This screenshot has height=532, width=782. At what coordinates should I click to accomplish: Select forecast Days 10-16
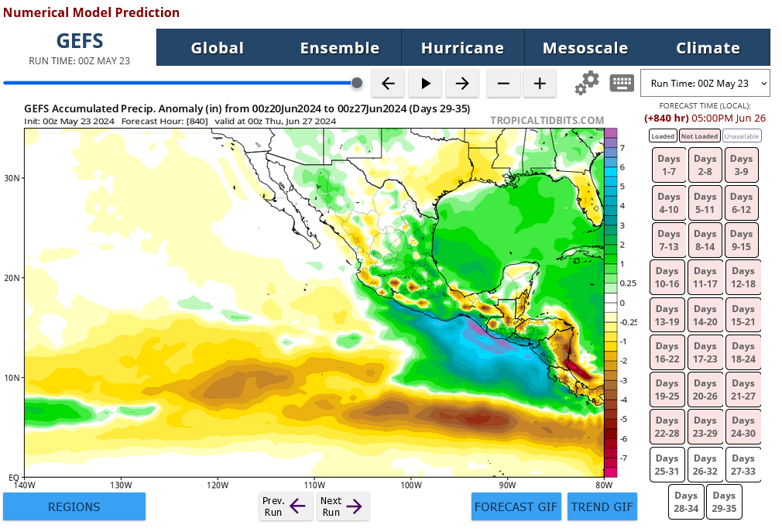coord(667,278)
